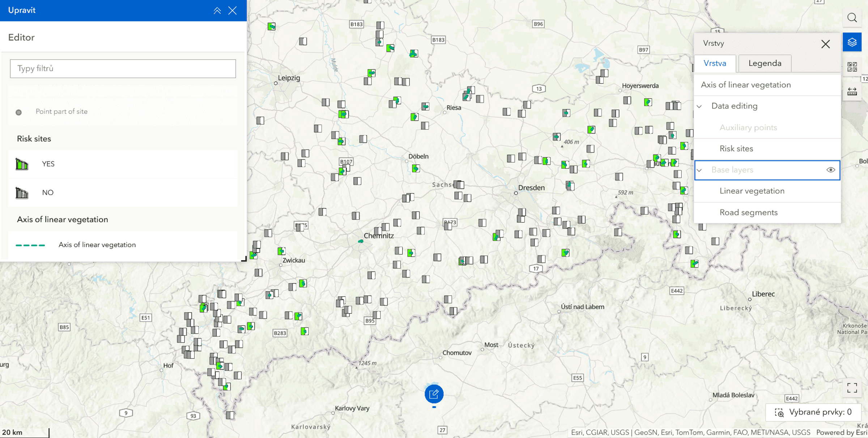Screen dimensions: 868x438
Task: Click the Leipzig city label
Action: point(289,78)
